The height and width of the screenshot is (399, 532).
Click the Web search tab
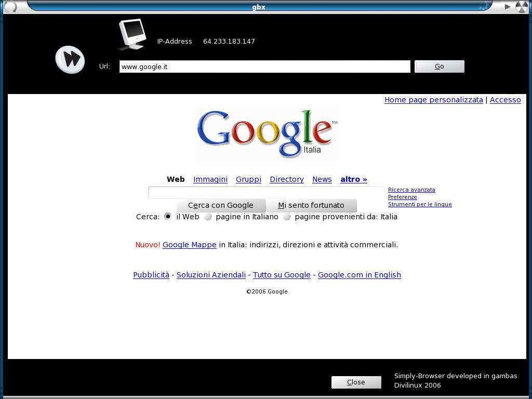176,179
